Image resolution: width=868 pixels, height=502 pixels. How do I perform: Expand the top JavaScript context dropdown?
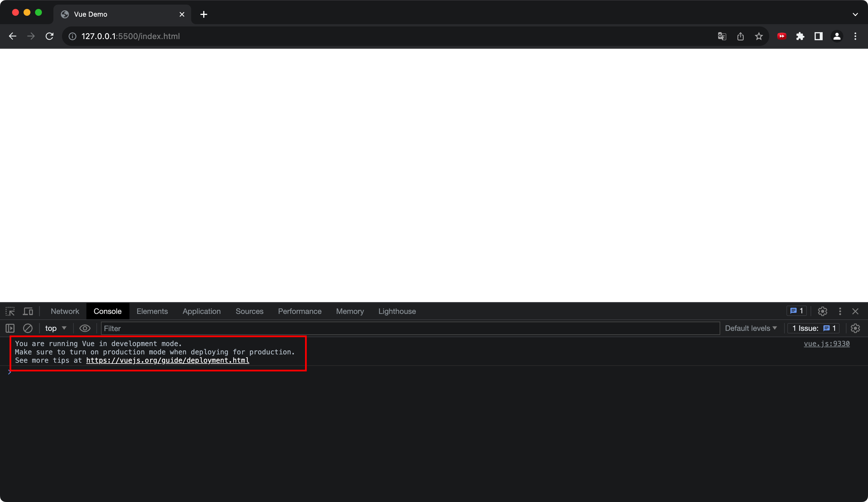coord(56,328)
